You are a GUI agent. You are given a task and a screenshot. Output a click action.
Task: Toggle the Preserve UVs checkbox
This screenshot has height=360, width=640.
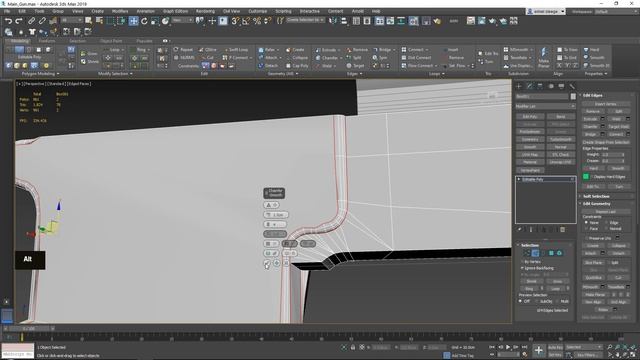pyautogui.click(x=587, y=238)
